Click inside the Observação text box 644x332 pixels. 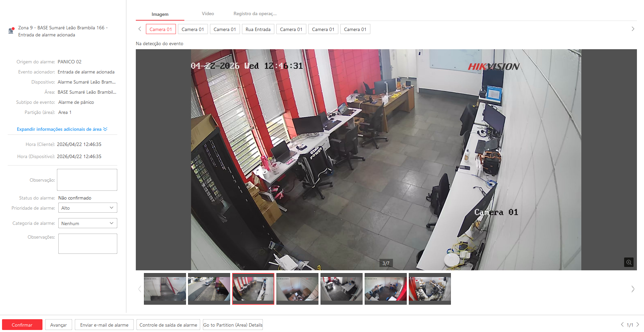point(87,180)
